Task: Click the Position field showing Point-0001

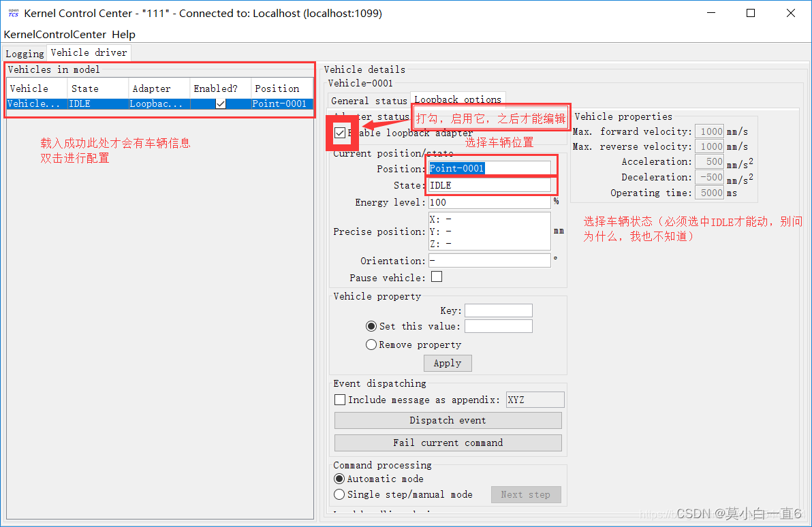Action: (x=489, y=168)
